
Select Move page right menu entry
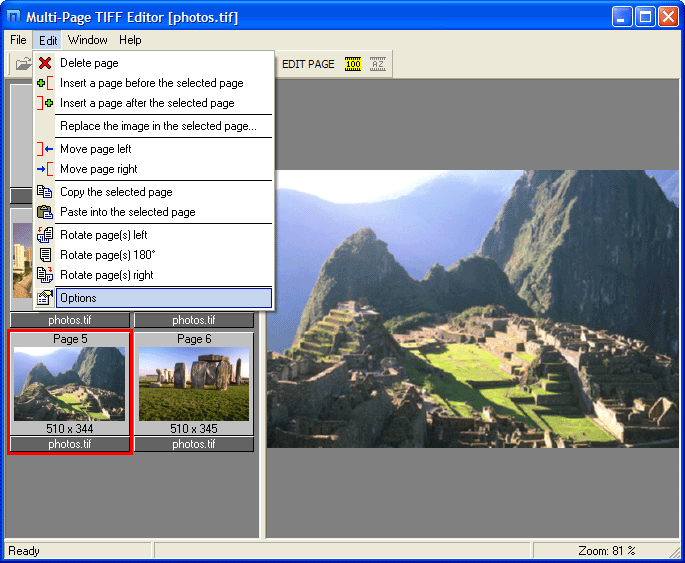(98, 169)
